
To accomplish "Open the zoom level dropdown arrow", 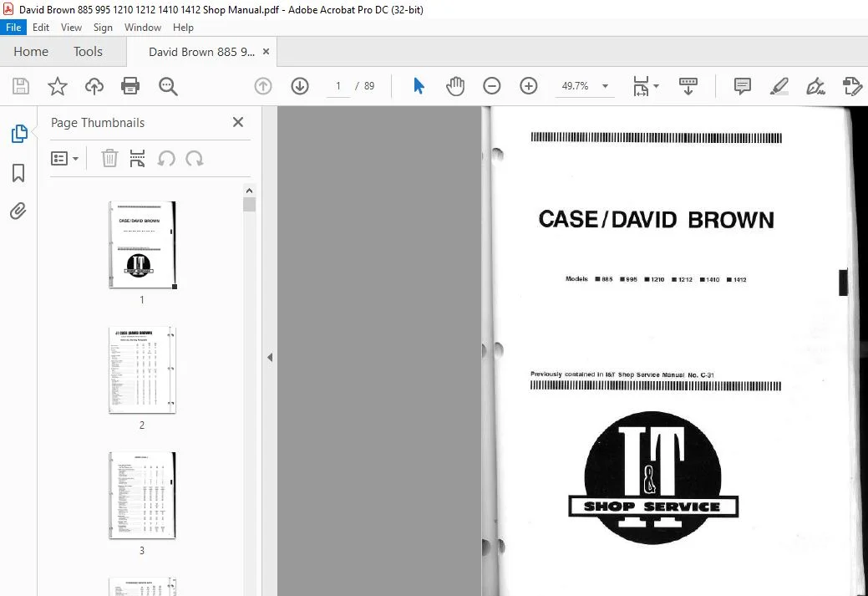I will [x=605, y=86].
